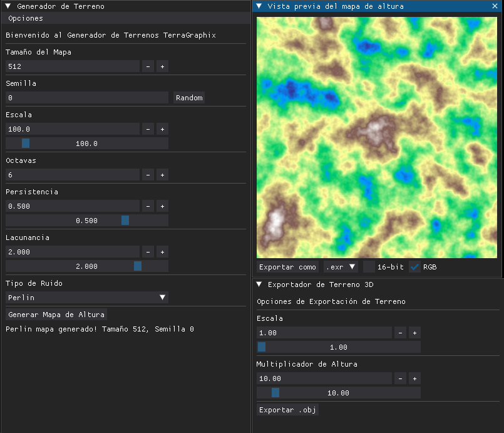Enable the 16-bit checkbox
Image resolution: width=504 pixels, height=433 pixels.
[369, 267]
